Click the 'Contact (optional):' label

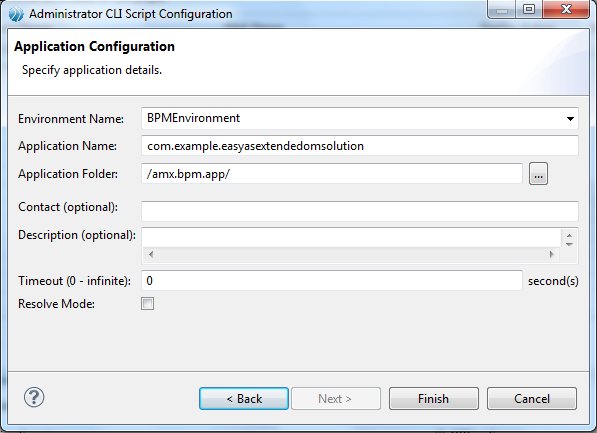tap(68, 207)
